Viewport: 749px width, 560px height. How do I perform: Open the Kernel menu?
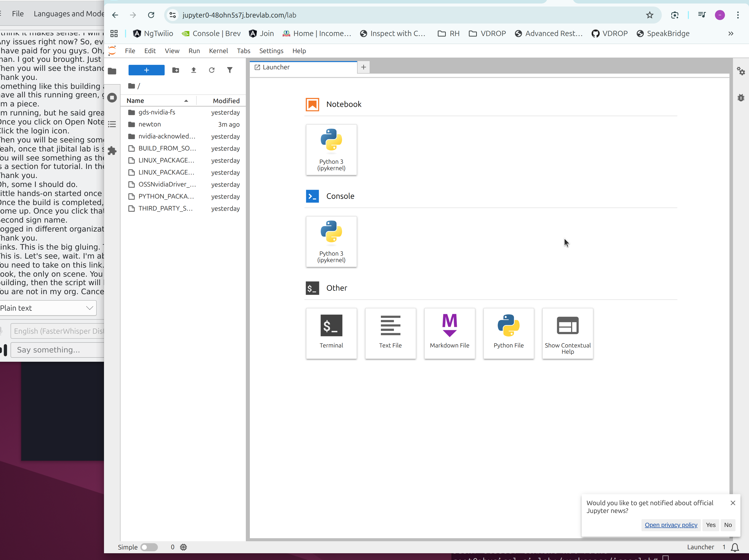(219, 51)
